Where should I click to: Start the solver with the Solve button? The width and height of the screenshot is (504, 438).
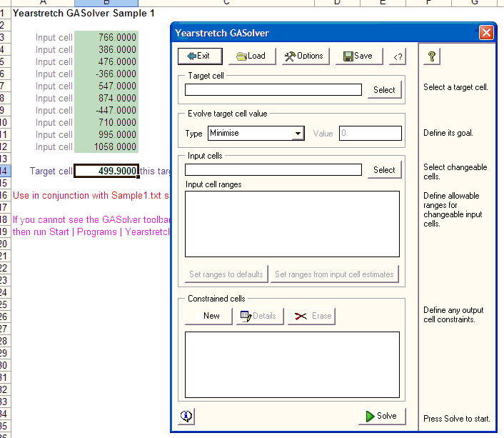tap(382, 416)
